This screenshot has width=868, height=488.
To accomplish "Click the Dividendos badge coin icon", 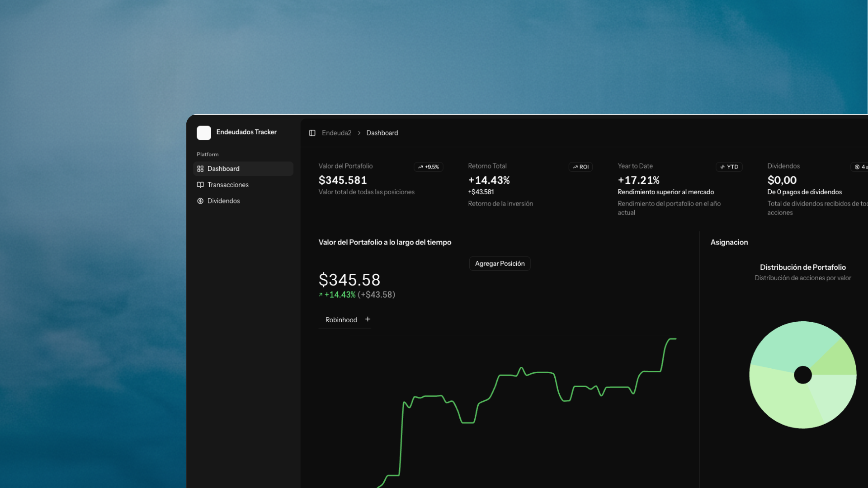I will [857, 167].
